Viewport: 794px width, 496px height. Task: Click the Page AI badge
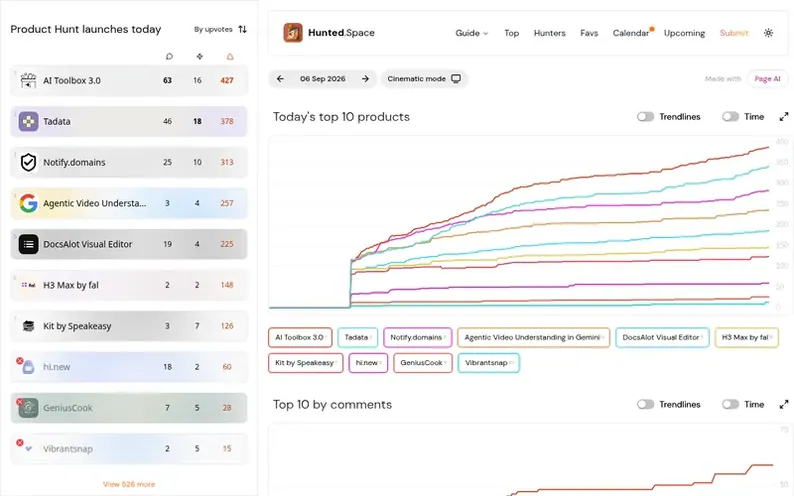coord(767,79)
